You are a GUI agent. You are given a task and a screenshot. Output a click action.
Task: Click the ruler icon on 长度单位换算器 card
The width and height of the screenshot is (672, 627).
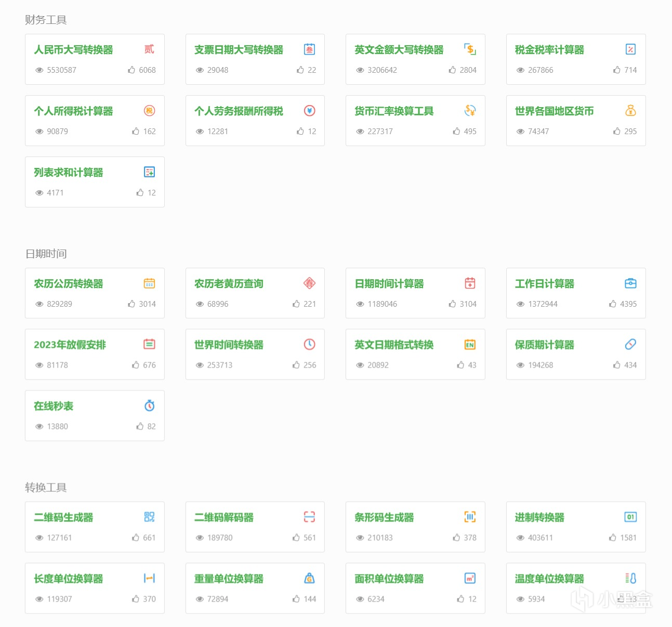tap(149, 579)
